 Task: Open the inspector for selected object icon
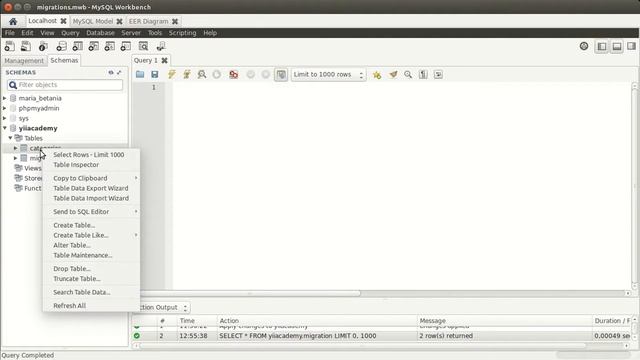point(43,47)
